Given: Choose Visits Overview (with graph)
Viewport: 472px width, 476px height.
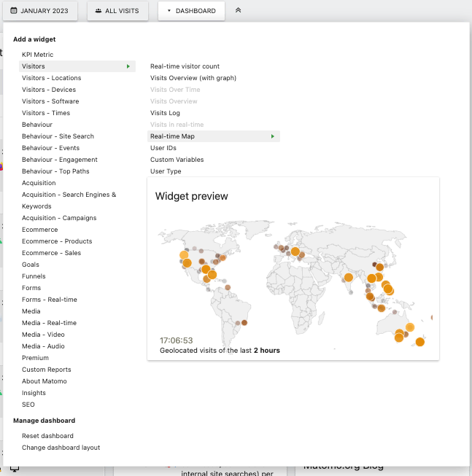Looking at the screenshot, I should [193, 78].
